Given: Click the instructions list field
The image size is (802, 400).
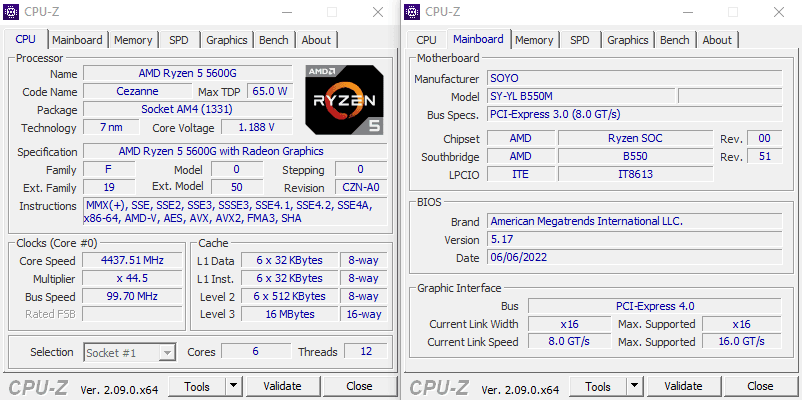Looking at the screenshot, I should click(235, 211).
